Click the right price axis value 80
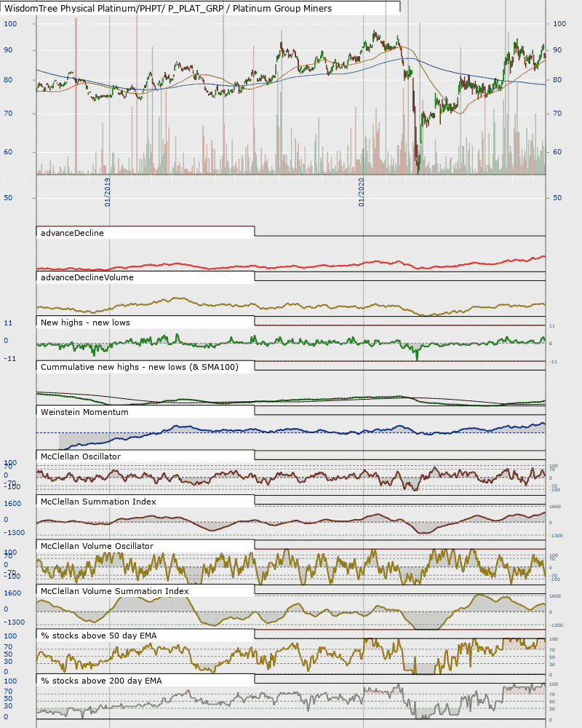Image resolution: width=582 pixels, height=728 pixels. coord(557,80)
